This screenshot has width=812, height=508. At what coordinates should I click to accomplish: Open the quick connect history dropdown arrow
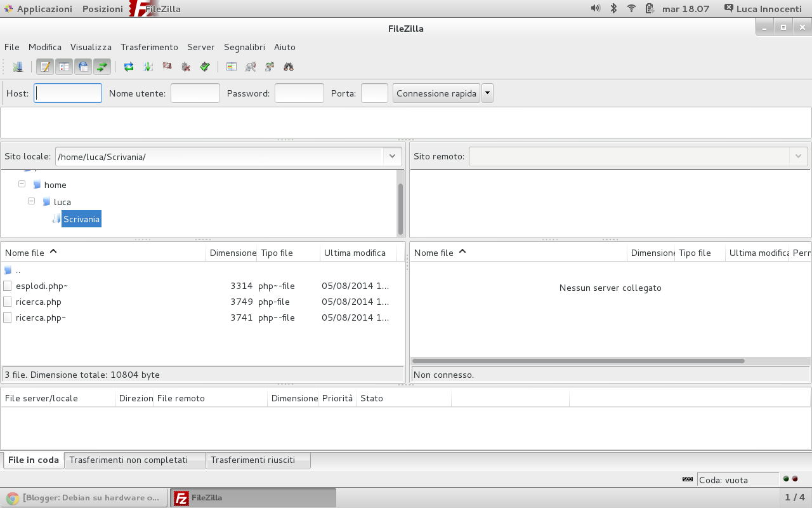point(487,93)
